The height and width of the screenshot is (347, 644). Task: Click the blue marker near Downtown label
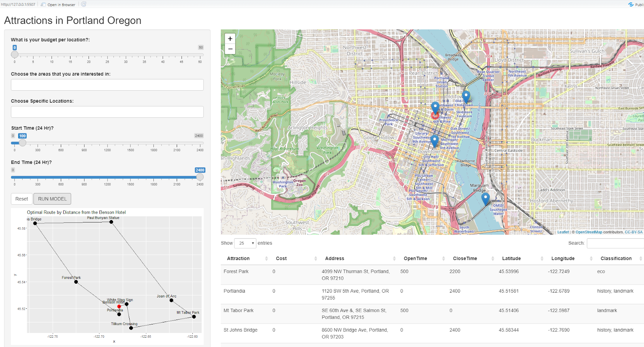pos(434,141)
